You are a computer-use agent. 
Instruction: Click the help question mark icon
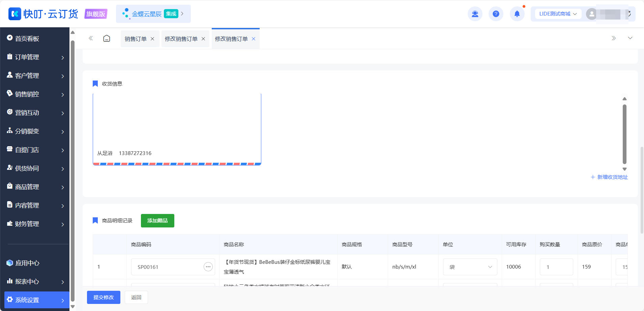(496, 14)
